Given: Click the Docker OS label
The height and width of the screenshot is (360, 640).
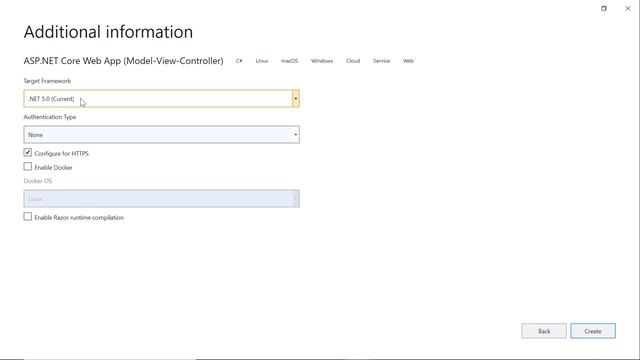Looking at the screenshot, I should 38,181.
